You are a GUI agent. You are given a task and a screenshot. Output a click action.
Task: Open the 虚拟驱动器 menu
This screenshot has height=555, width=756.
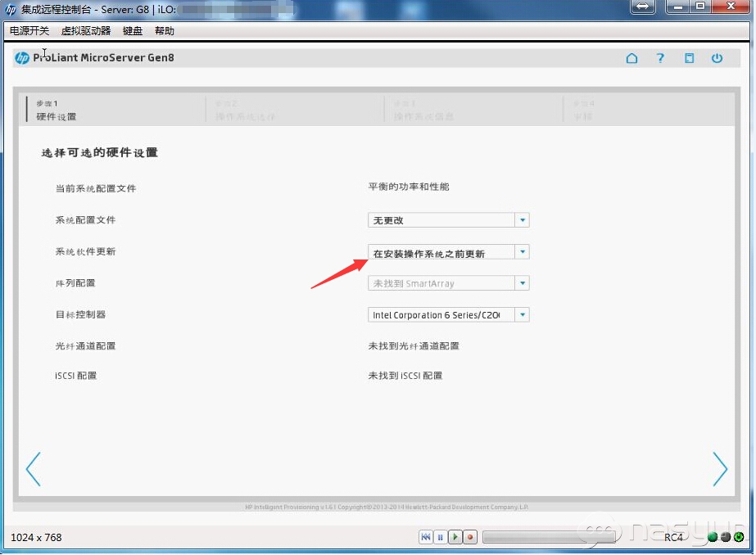86,31
